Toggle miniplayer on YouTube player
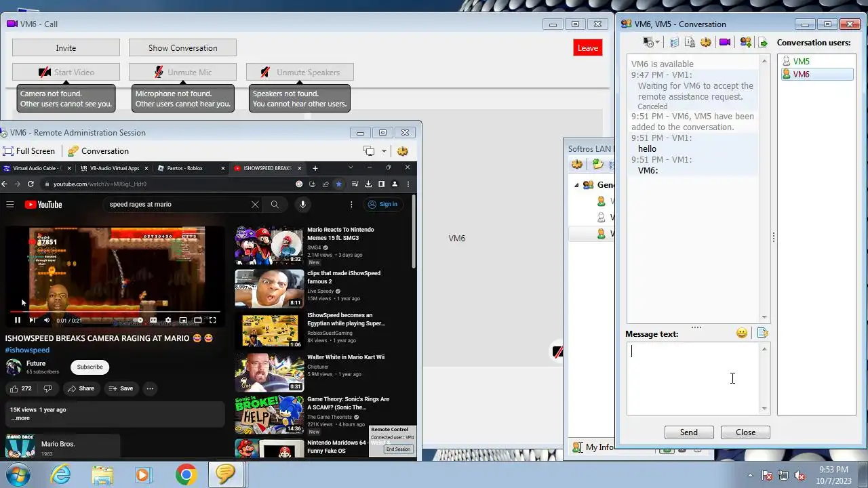Viewport: 868px width, 488px height. 182,320
